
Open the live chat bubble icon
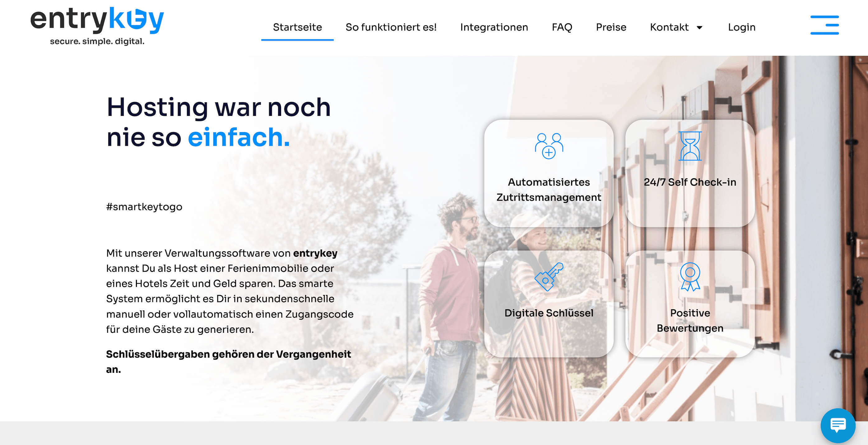838,425
